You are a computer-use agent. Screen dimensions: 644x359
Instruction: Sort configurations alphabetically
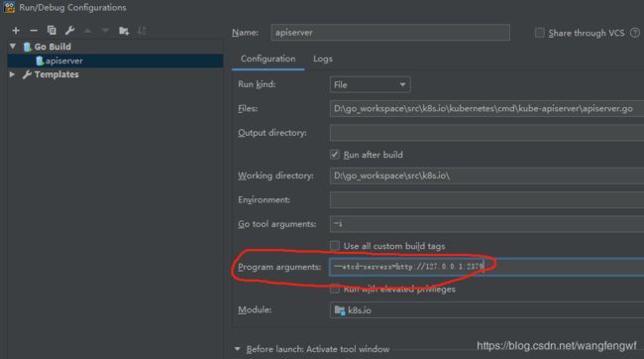pyautogui.click(x=142, y=31)
